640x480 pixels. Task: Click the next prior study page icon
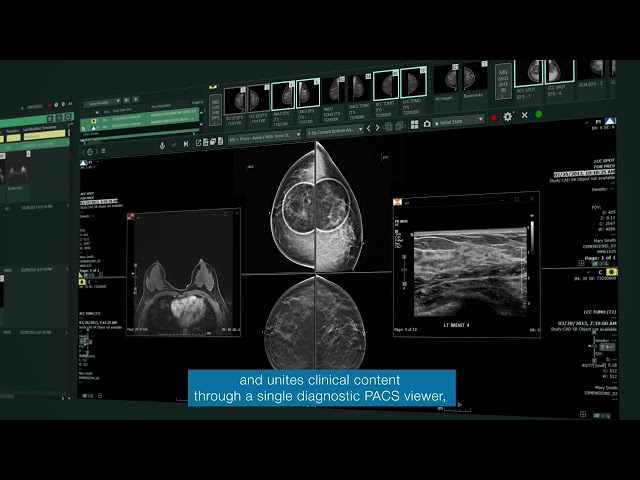click(x=400, y=126)
